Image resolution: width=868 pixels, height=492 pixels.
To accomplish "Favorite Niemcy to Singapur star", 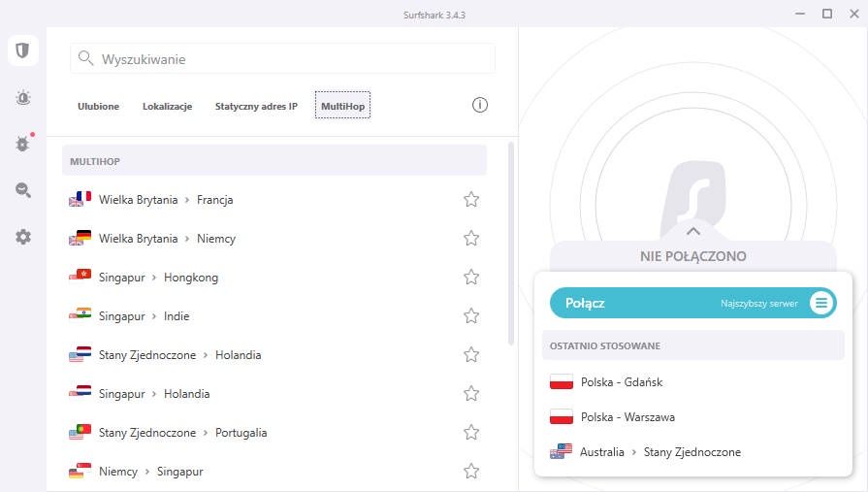I will (x=471, y=471).
